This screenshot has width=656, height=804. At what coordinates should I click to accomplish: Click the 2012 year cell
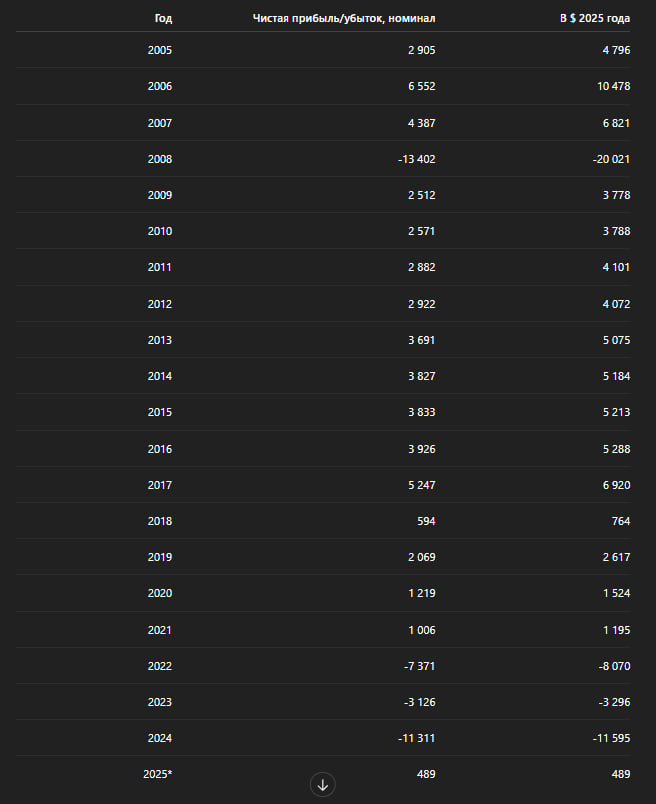coord(159,304)
